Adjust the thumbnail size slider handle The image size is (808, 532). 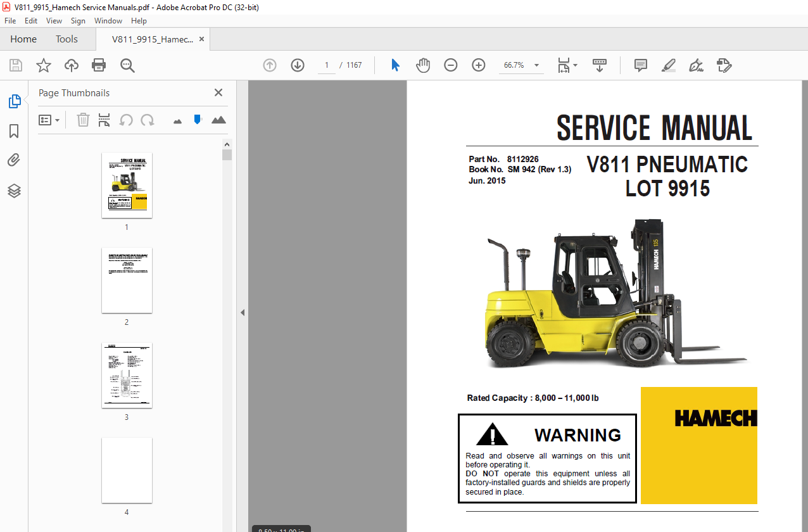pos(198,119)
